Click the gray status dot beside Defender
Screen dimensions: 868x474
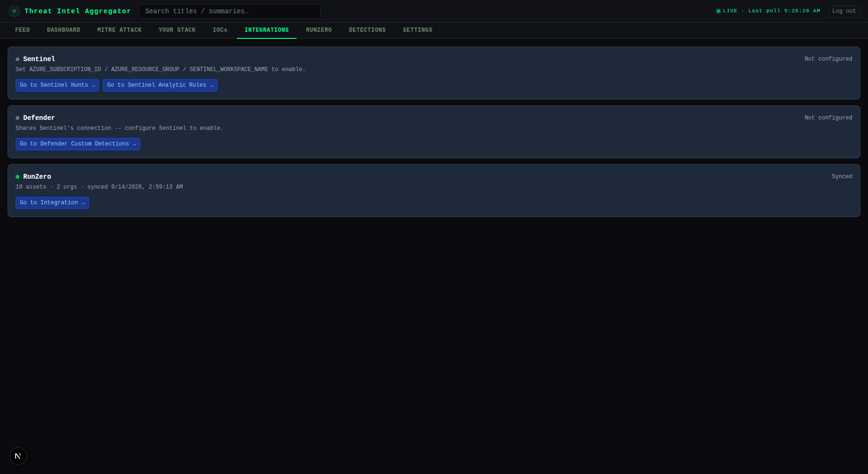point(18,118)
